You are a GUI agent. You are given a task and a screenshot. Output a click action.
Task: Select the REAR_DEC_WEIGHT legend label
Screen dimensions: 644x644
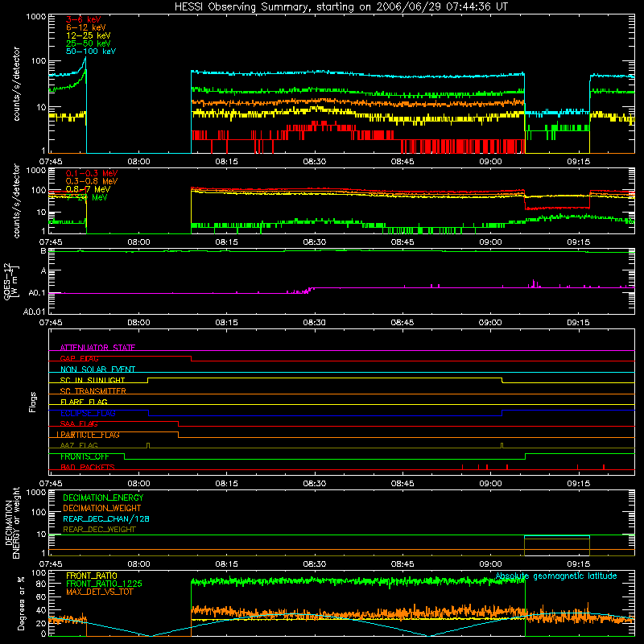pos(99,530)
